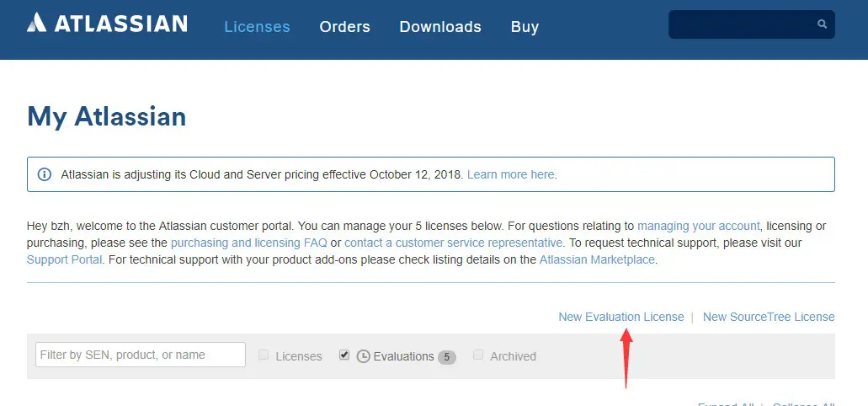
Task: Click the search magnifier icon
Action: [822, 24]
